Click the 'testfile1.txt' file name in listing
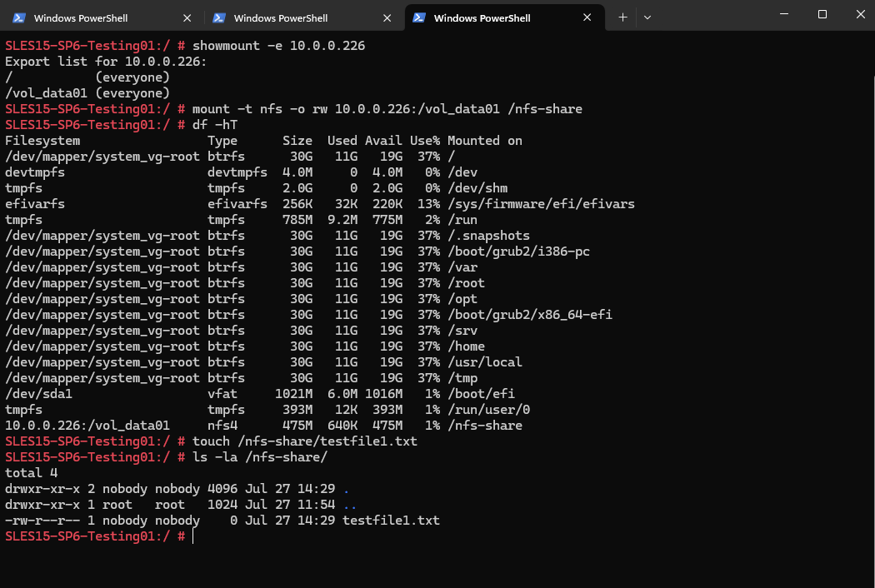Viewport: 875px width, 588px height. 391,521
